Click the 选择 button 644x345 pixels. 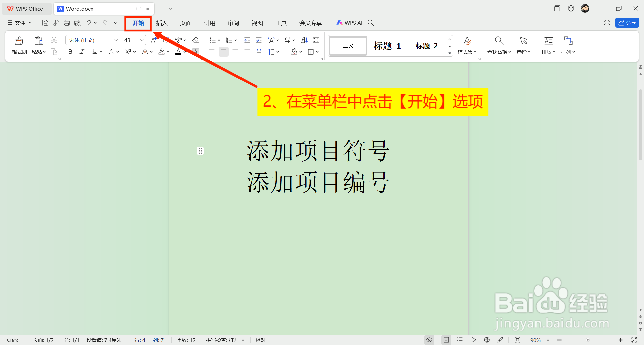tap(523, 45)
